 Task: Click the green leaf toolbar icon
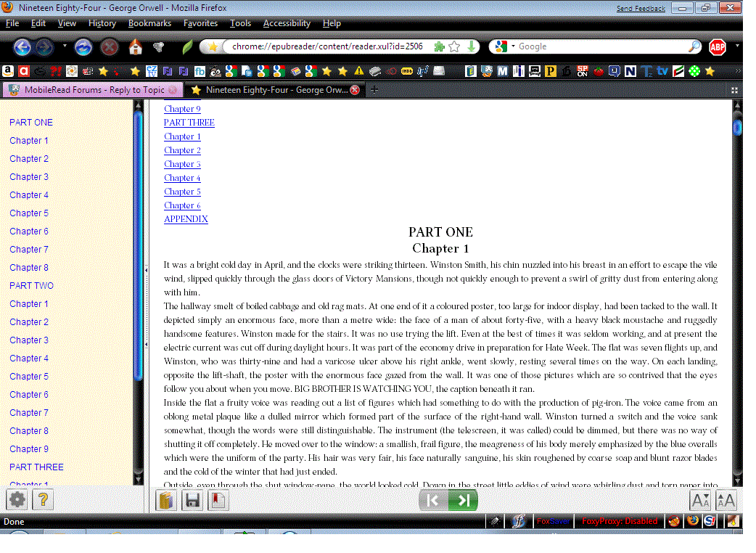click(187, 46)
